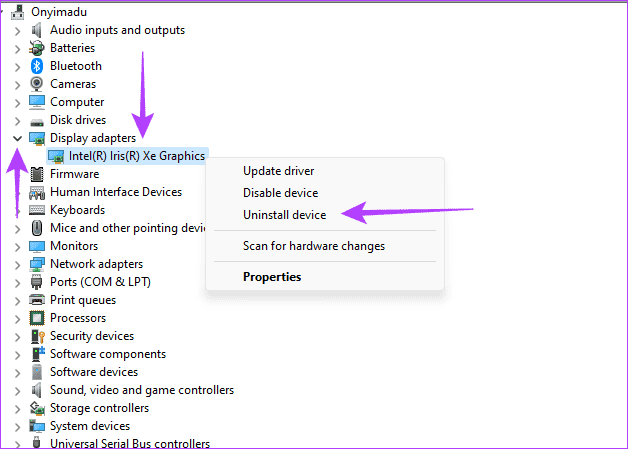Click the Disk drives icon
The width and height of the screenshot is (628, 449).
36,121
